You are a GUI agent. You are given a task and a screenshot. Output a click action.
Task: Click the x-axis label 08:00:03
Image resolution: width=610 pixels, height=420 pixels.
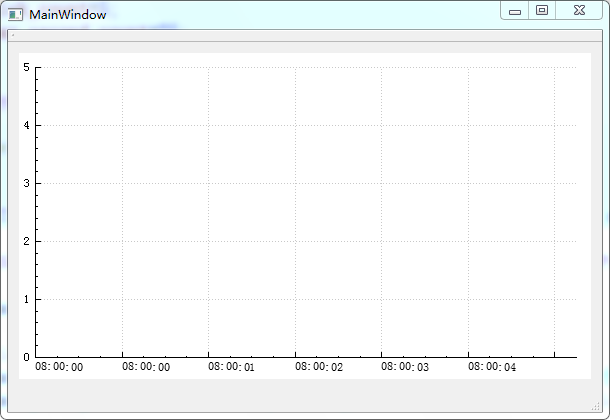405,367
